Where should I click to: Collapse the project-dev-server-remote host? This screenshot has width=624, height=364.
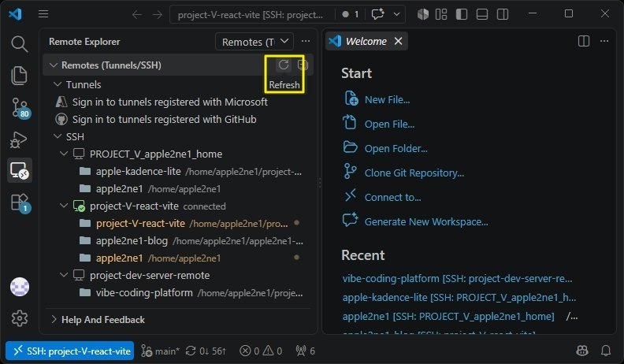click(64, 275)
